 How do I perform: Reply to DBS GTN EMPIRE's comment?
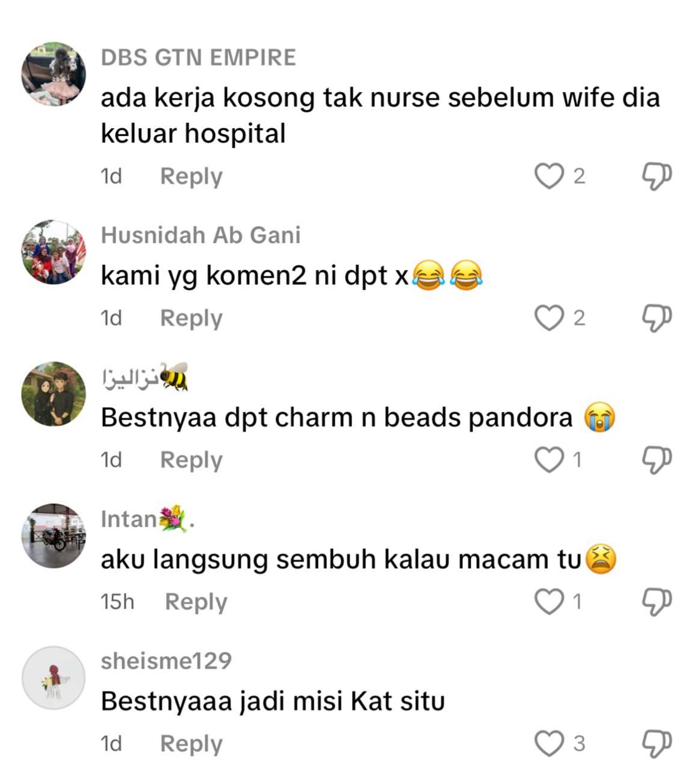(x=191, y=177)
